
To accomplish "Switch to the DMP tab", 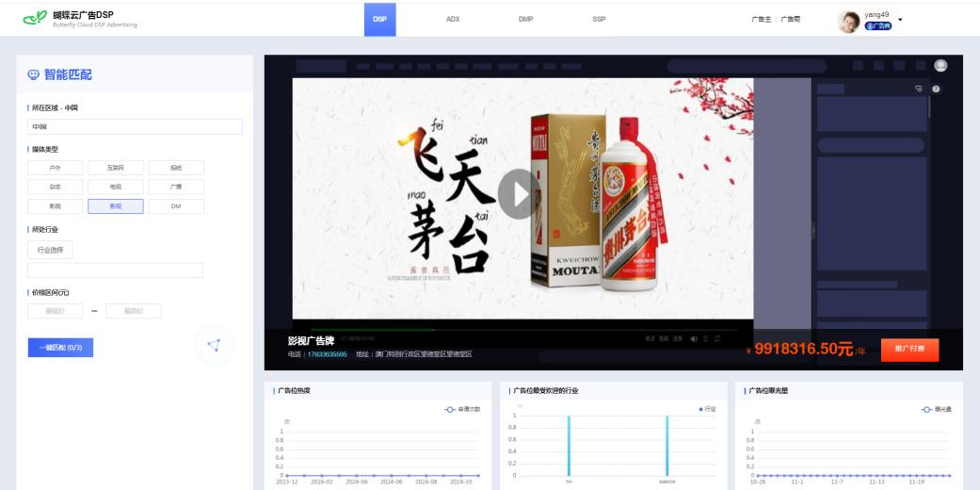I will [x=525, y=20].
